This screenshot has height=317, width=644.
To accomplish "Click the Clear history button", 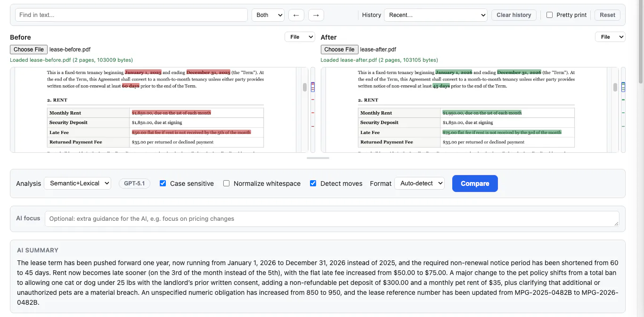I will click(514, 15).
